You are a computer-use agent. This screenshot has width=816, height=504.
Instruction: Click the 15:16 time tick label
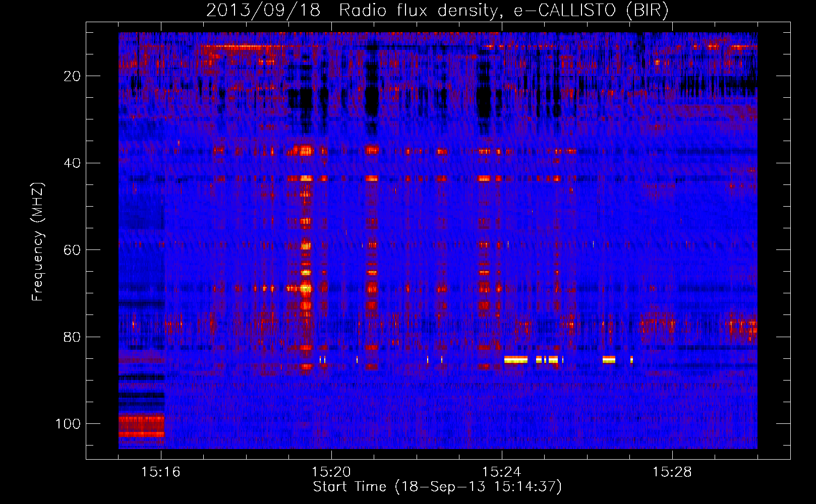tap(161, 472)
